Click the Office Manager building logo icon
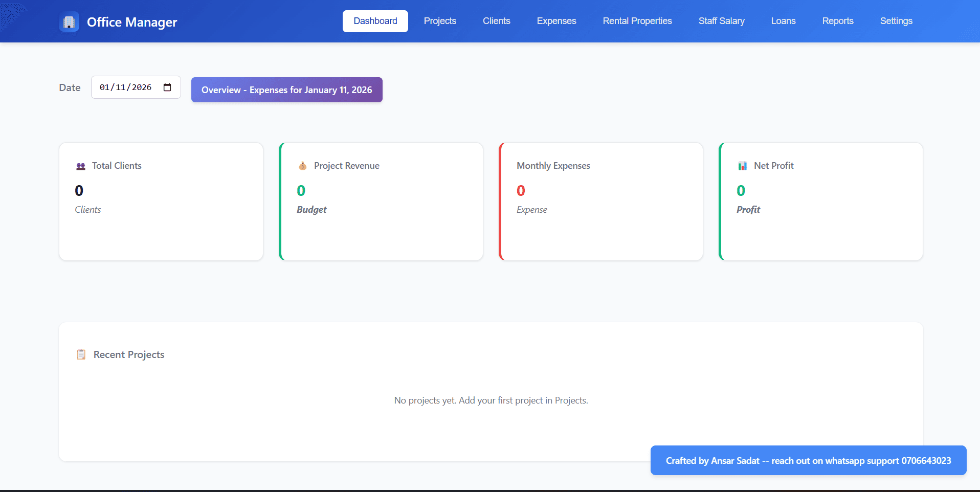 (69, 22)
